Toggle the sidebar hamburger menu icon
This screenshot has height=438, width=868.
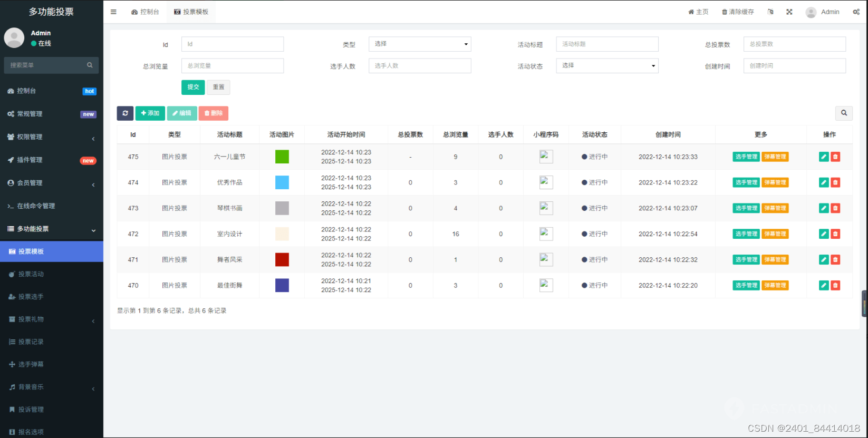(113, 12)
